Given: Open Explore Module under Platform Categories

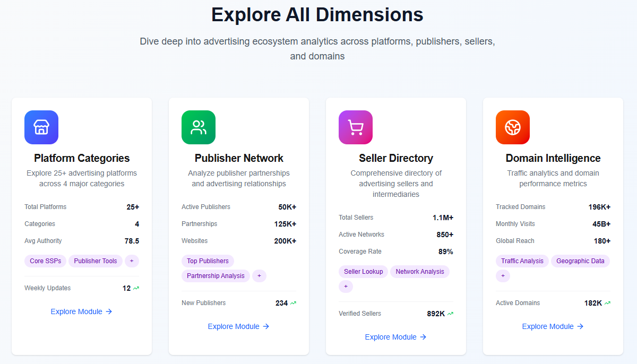Looking at the screenshot, I should [x=81, y=311].
